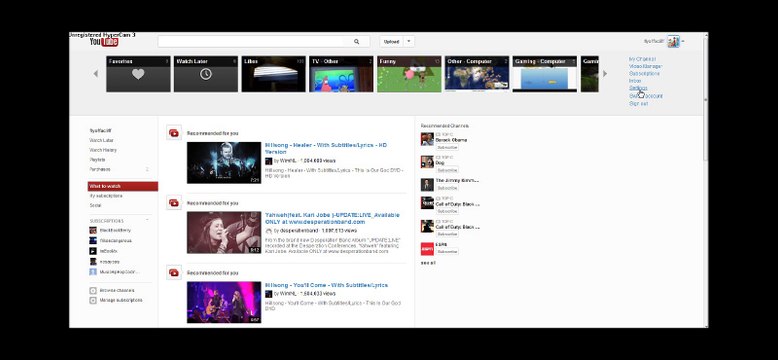The width and height of the screenshot is (778, 360).
Task: Click recommended icon above You'll Come video
Action: [x=174, y=272]
